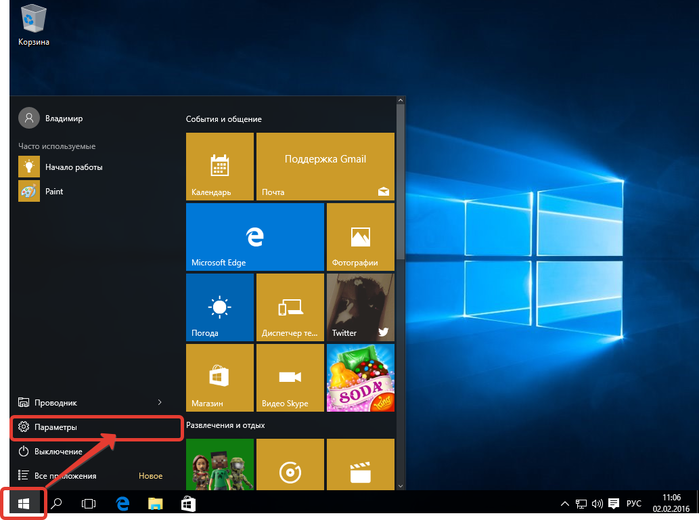Switch input language РУС
699x520 pixels.
[x=633, y=504]
